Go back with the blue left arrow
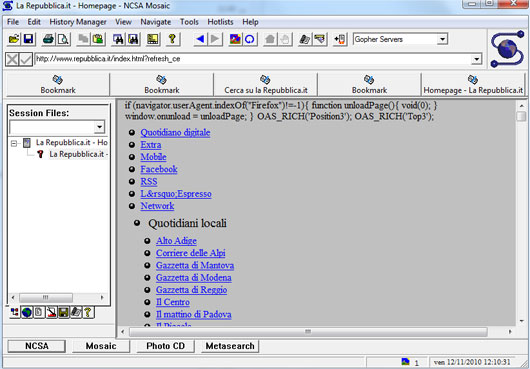This screenshot has width=530, height=369. pyautogui.click(x=200, y=39)
